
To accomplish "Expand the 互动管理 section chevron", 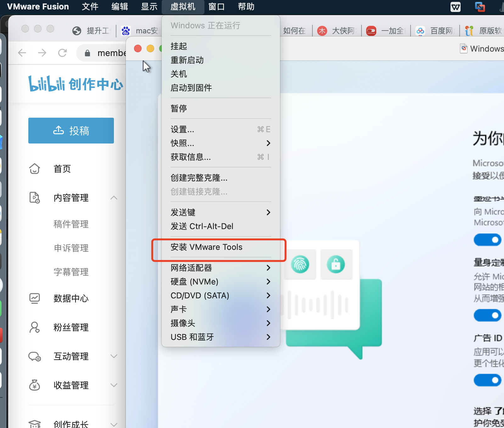I will (x=114, y=356).
